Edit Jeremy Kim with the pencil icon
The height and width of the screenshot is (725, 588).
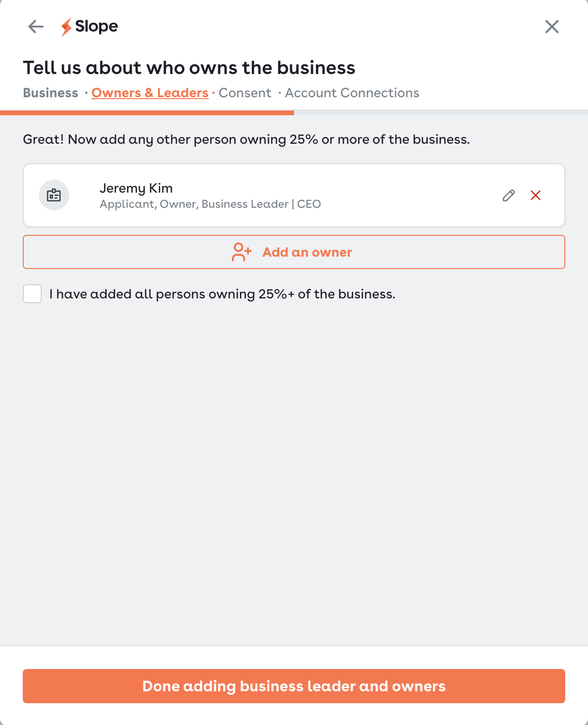[509, 195]
